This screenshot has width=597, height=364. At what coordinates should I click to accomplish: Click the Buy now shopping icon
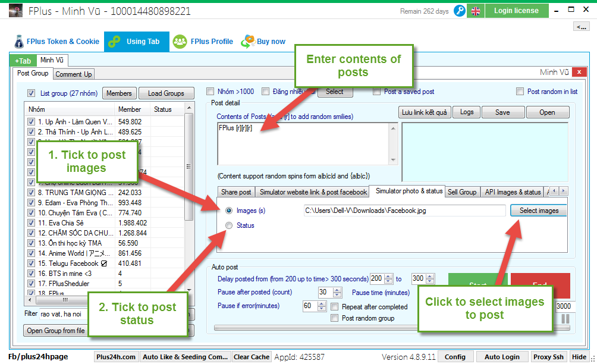point(248,42)
